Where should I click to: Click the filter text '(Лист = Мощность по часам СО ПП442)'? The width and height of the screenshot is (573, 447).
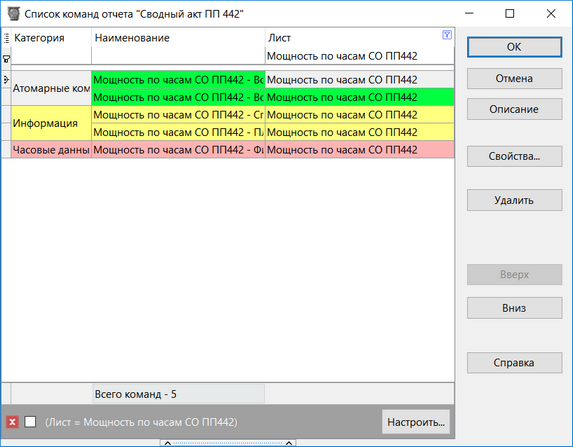[x=141, y=422]
